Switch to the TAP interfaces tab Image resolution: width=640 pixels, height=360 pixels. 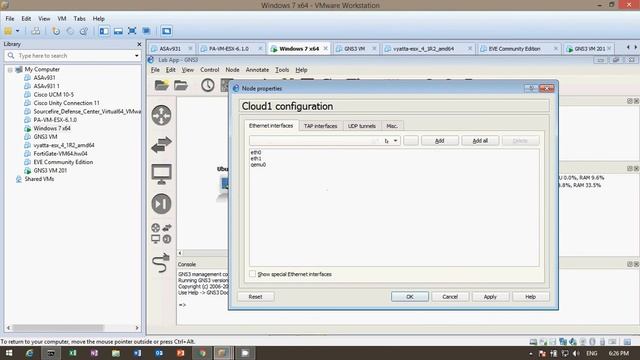(x=320, y=126)
